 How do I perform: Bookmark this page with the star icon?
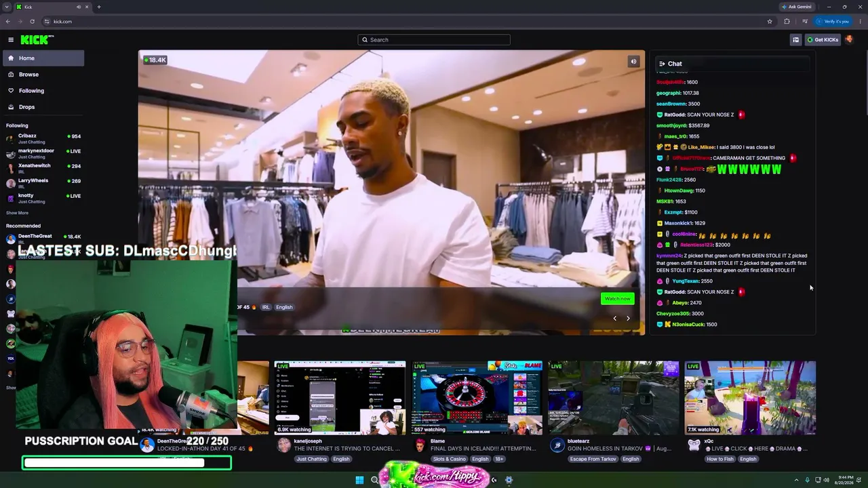pyautogui.click(x=770, y=21)
